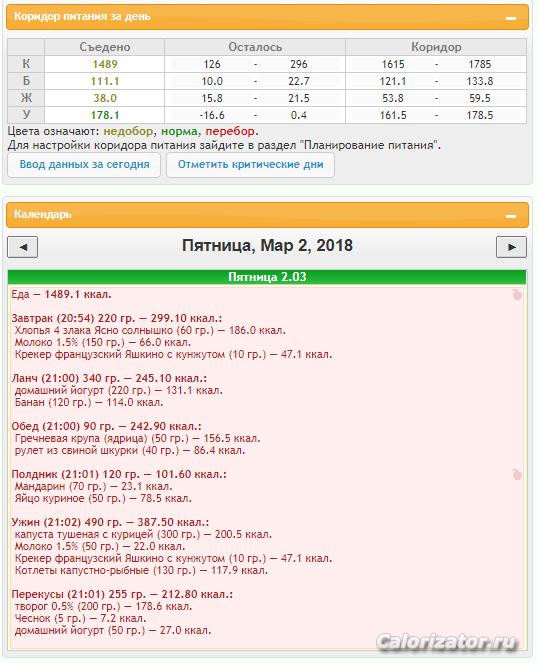The height and width of the screenshot is (663, 539).
Task: Select the green Пятница 2.03 day header
Action: [267, 277]
